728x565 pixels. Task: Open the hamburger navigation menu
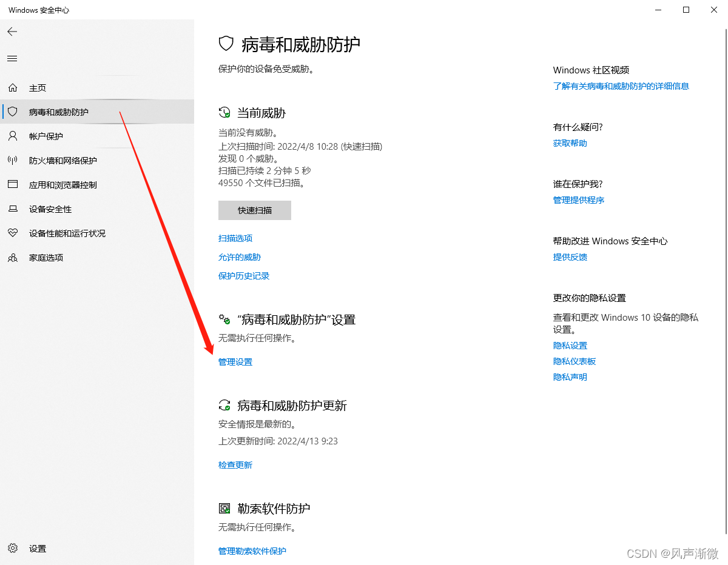pyautogui.click(x=12, y=59)
